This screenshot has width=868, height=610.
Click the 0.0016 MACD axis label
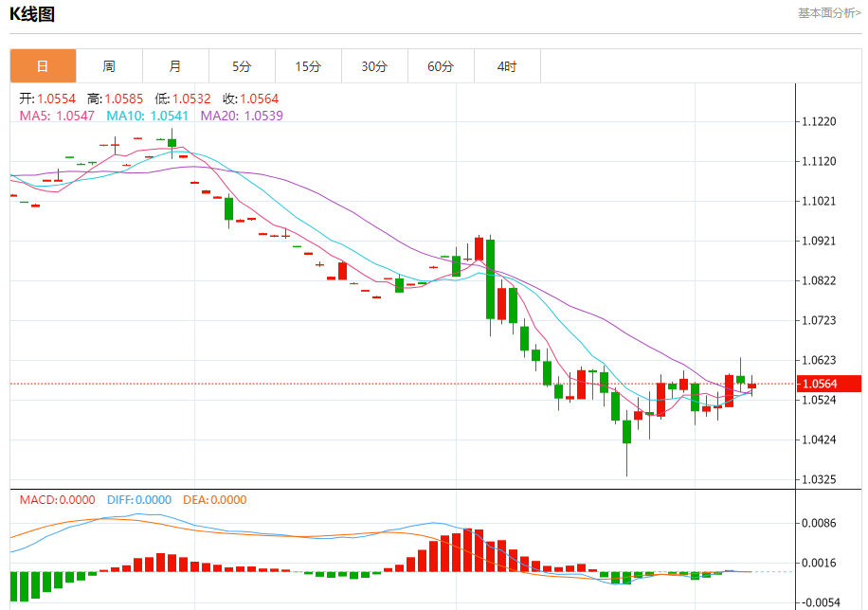(x=819, y=563)
